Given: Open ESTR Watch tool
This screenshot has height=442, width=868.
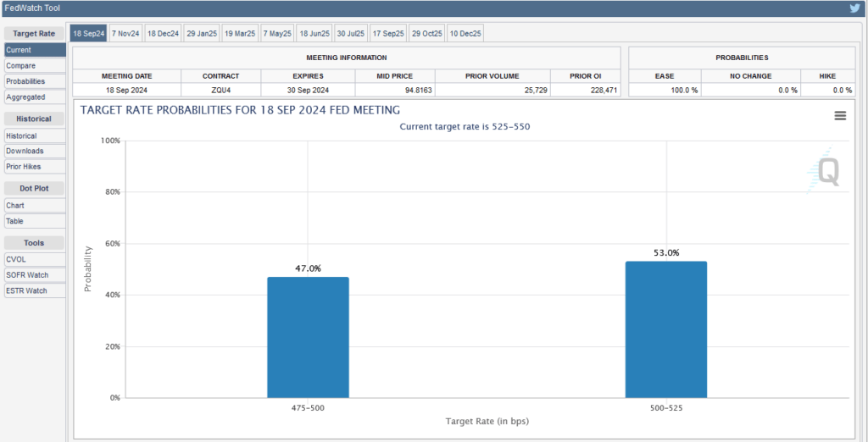Looking at the screenshot, I should 35,290.
